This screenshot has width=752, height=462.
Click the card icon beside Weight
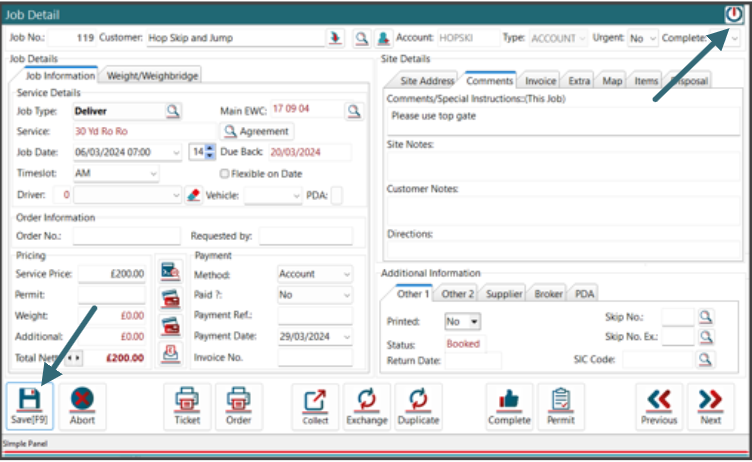[170, 326]
